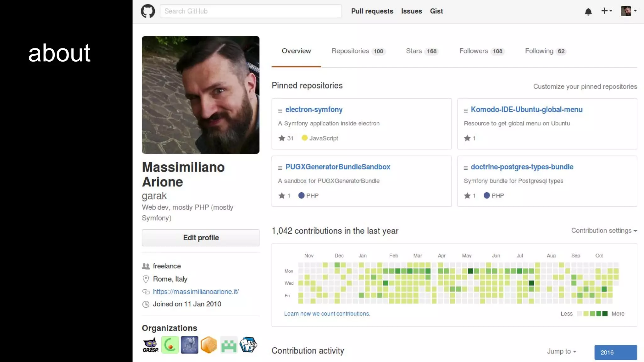Screen dimensions: 644x362
Task: Open the notifications bell
Action: click(x=588, y=12)
